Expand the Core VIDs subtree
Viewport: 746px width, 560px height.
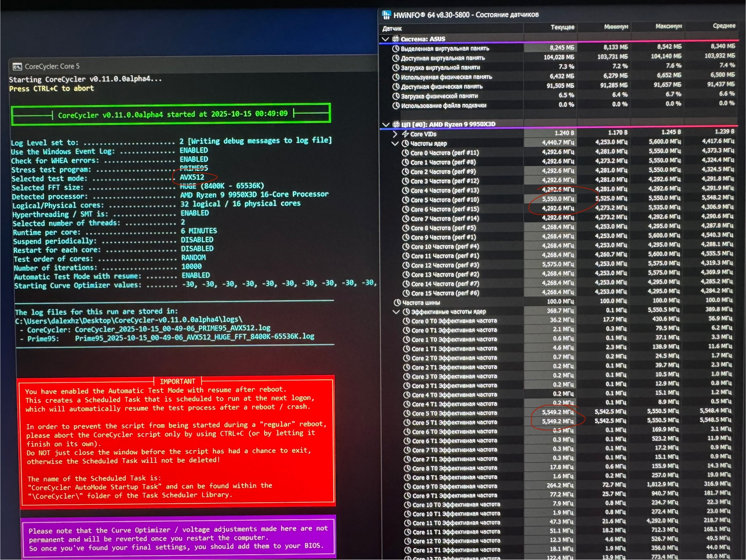pyautogui.click(x=395, y=134)
